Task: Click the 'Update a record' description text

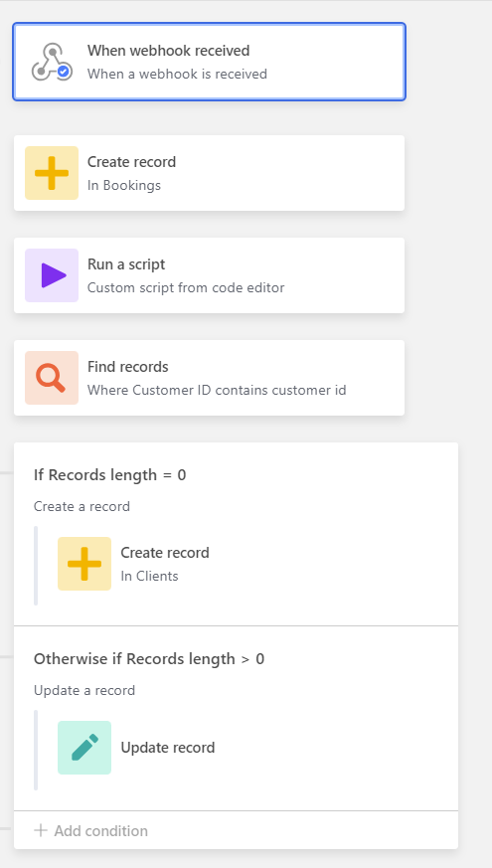Action: pos(84,690)
